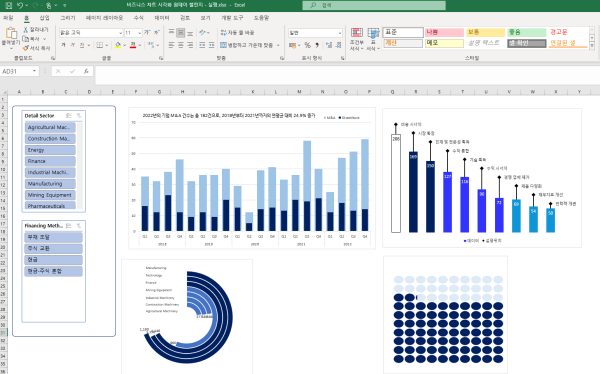Apply the percent style format icon
The width and height of the screenshot is (600, 374).
(x=307, y=45)
